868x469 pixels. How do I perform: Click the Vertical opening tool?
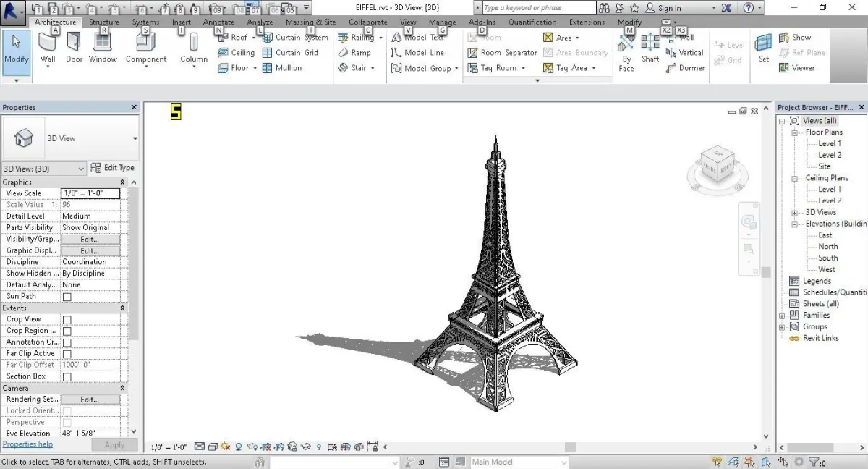(684, 53)
